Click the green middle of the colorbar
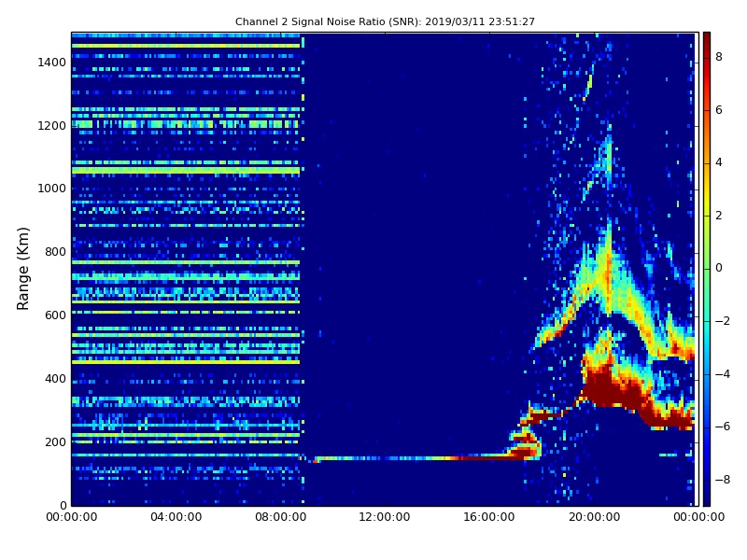This screenshot has height=560, width=747. tap(707, 269)
